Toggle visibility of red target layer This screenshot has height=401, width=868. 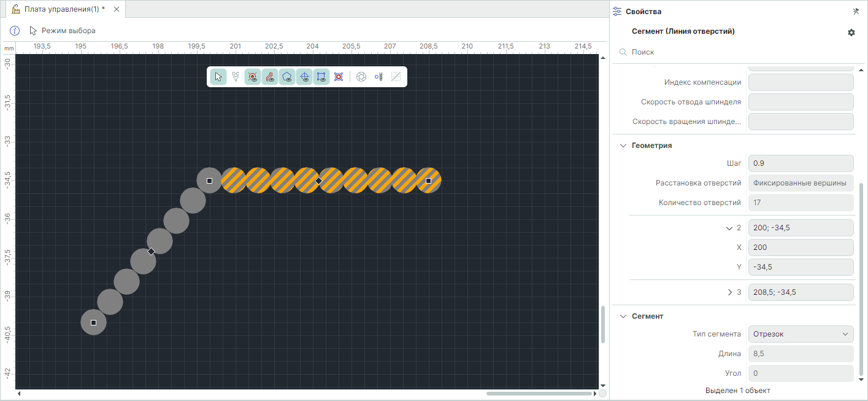(253, 77)
